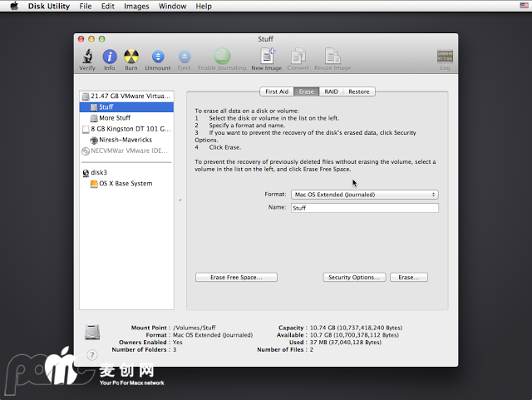The image size is (532, 400).
Task: Click Erase Free Space button
Action: (x=236, y=278)
